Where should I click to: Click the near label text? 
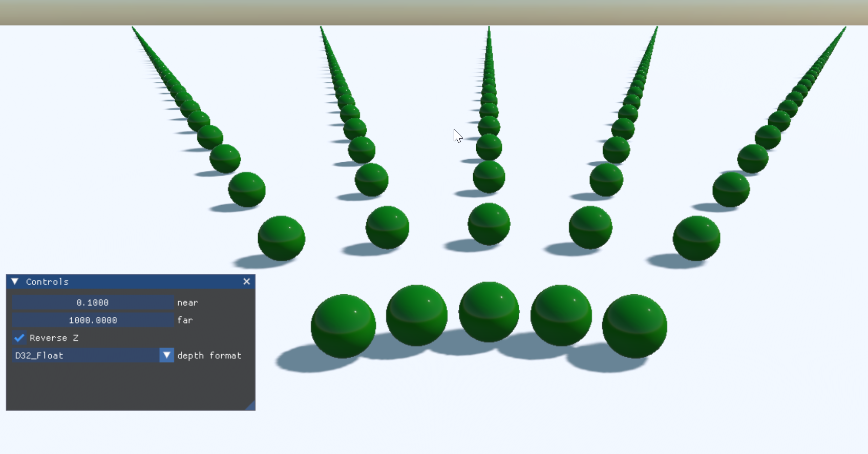pyautogui.click(x=187, y=303)
